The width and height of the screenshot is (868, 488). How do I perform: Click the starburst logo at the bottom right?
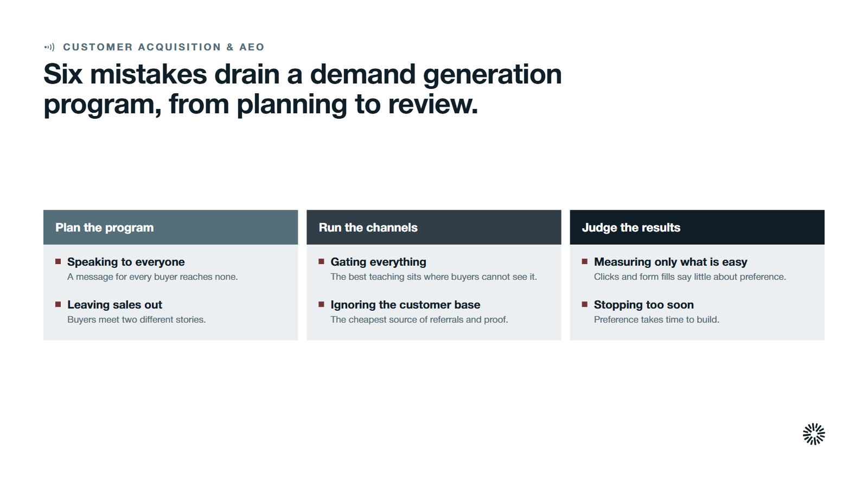pos(814,434)
